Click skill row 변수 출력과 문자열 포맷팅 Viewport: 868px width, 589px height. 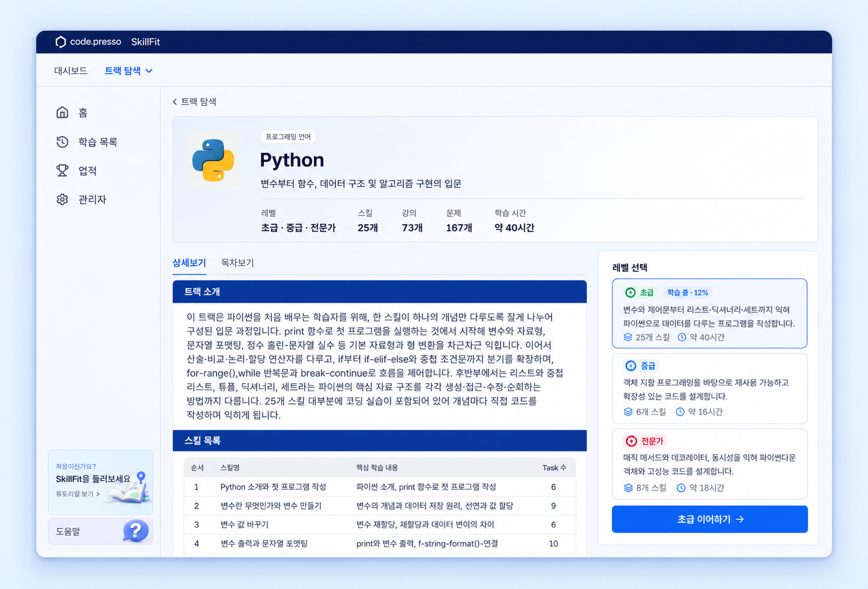point(380,543)
